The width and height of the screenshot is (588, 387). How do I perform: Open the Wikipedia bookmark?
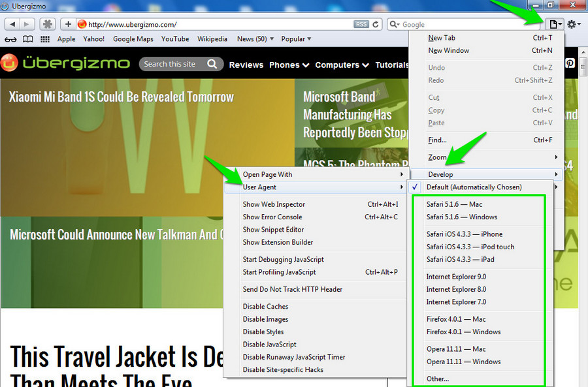212,39
